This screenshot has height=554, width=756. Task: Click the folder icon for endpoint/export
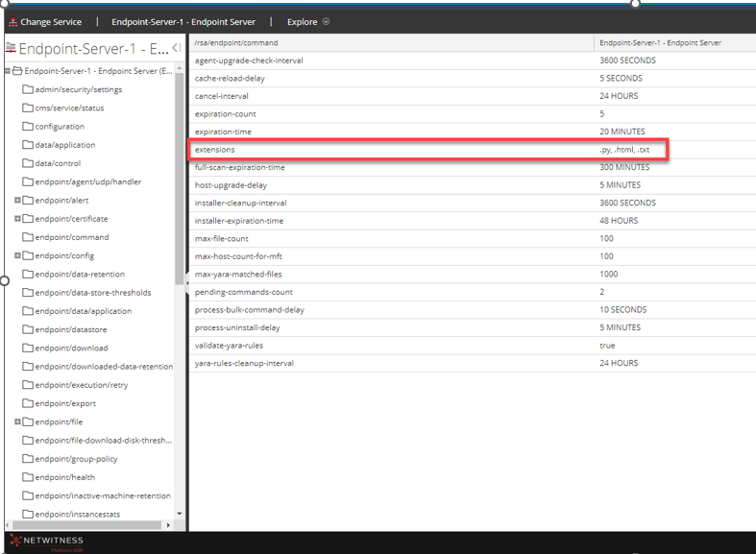[28, 403]
